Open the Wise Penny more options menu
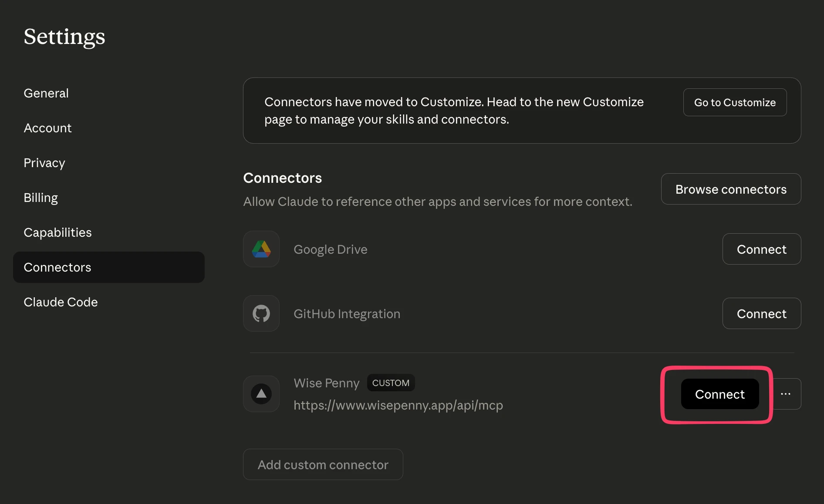This screenshot has height=504, width=824. point(786,394)
